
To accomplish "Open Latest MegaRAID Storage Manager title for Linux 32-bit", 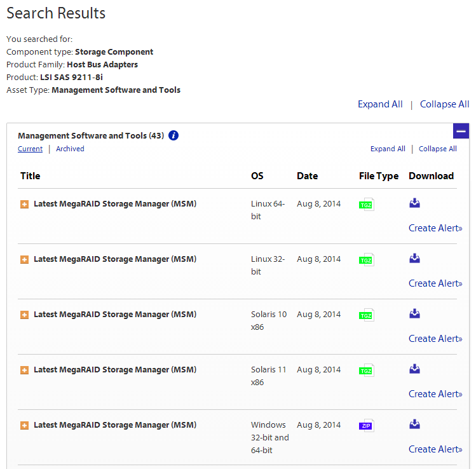I will 115,259.
